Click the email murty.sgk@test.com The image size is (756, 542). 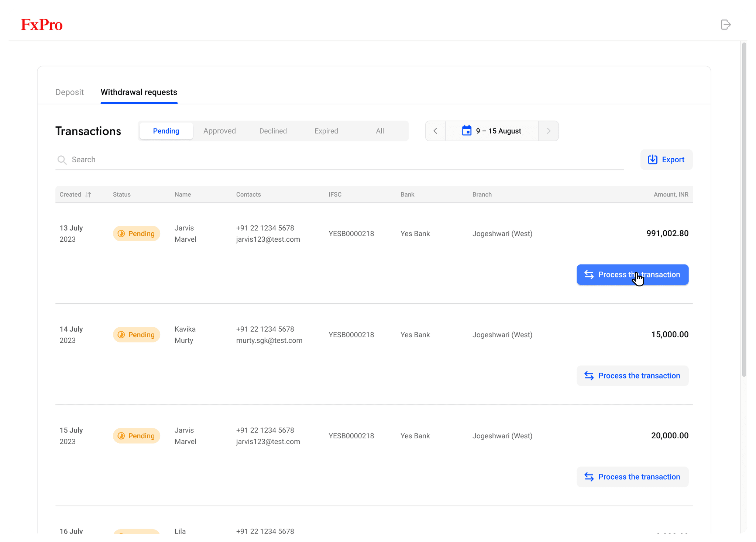[269, 341]
